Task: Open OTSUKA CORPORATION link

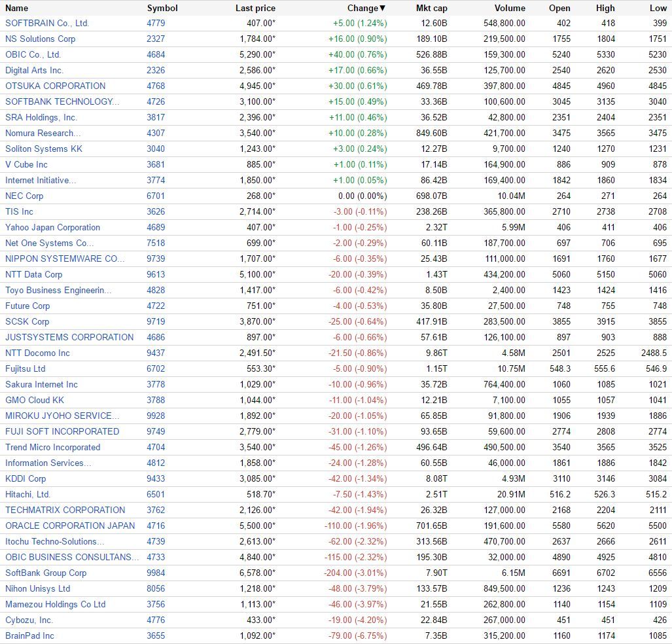Action: [x=55, y=86]
